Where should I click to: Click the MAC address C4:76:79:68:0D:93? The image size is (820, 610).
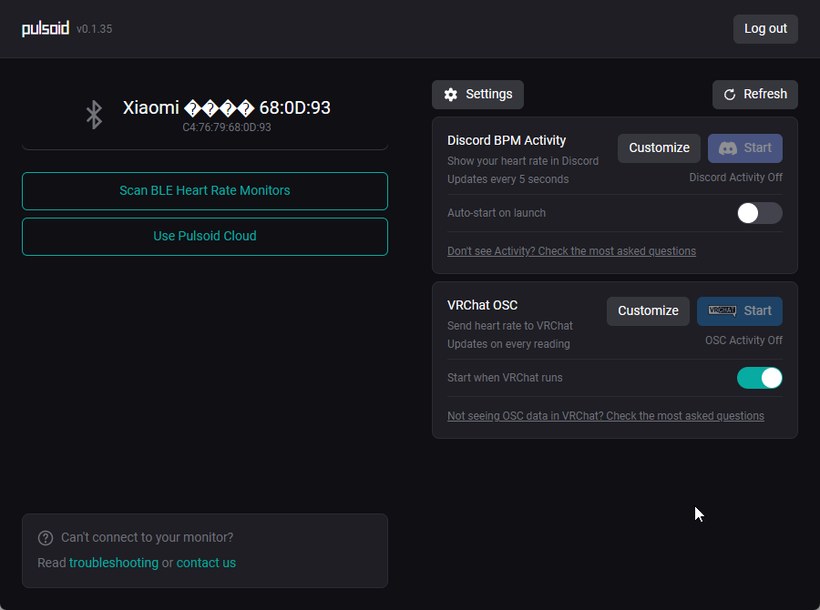pyautogui.click(x=226, y=127)
